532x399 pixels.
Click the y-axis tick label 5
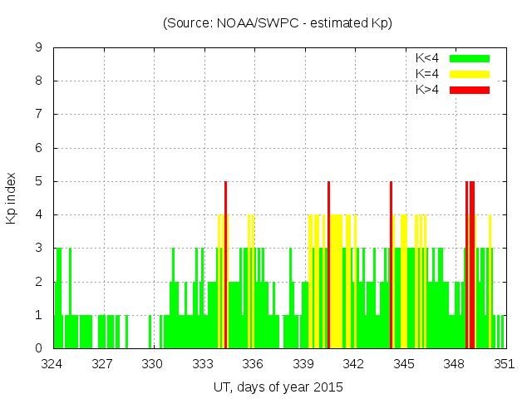[x=38, y=182]
